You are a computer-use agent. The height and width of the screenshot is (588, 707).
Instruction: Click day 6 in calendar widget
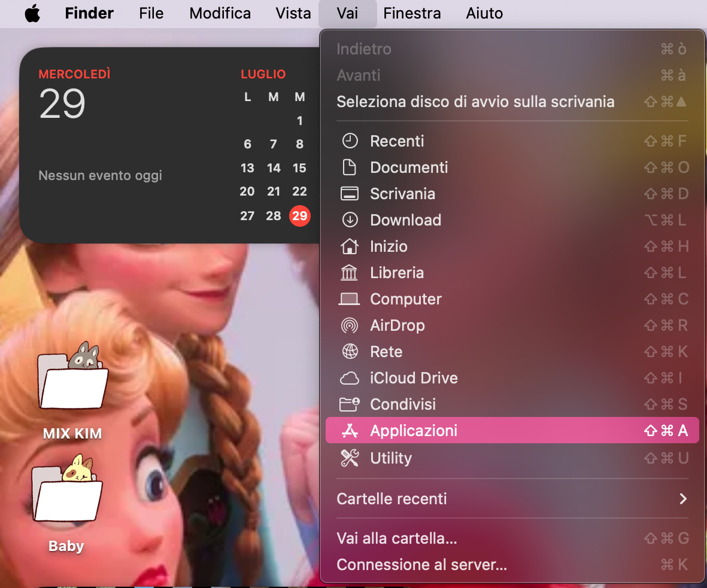click(x=248, y=144)
